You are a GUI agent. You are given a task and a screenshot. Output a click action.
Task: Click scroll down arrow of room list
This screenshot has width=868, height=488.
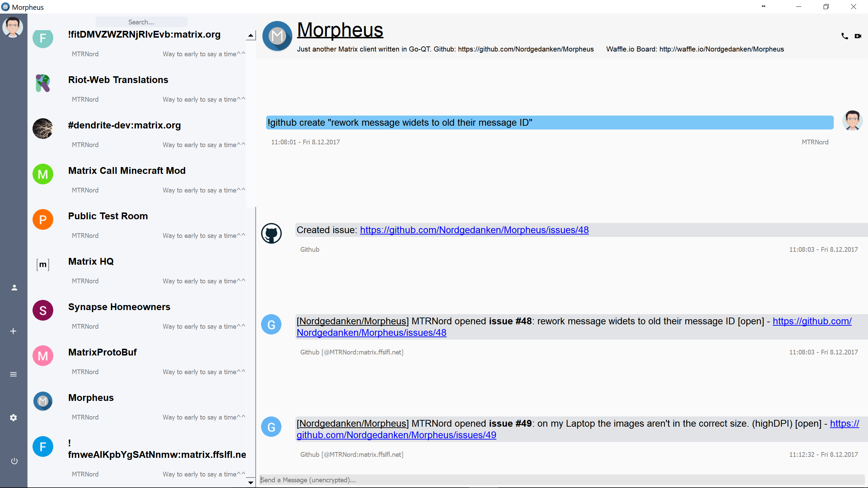251,482
